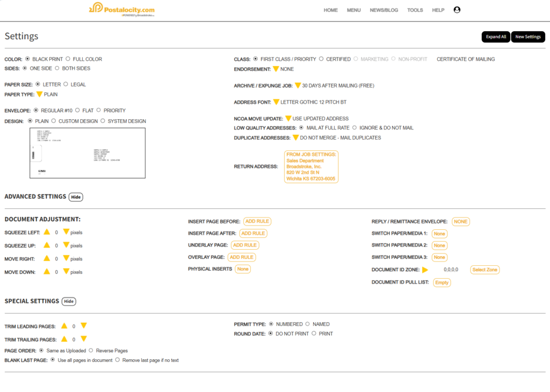Viewport: 550px width, 392px height.
Task: Choose Custom Design envelope design
Action: (x=54, y=121)
